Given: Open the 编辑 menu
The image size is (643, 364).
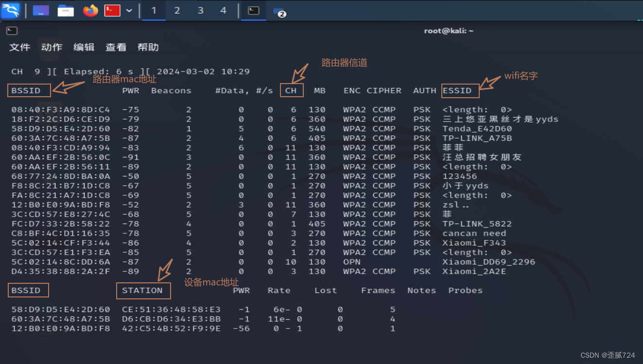Looking at the screenshot, I should click(x=84, y=47).
